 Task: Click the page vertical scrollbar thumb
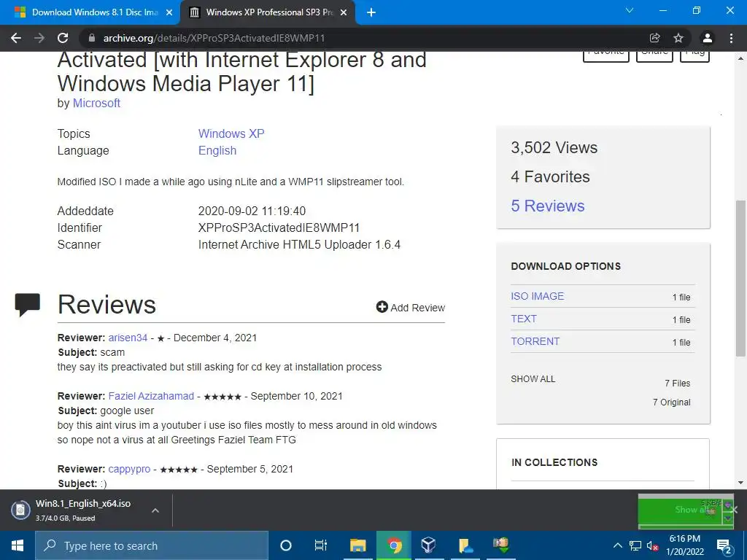740,278
